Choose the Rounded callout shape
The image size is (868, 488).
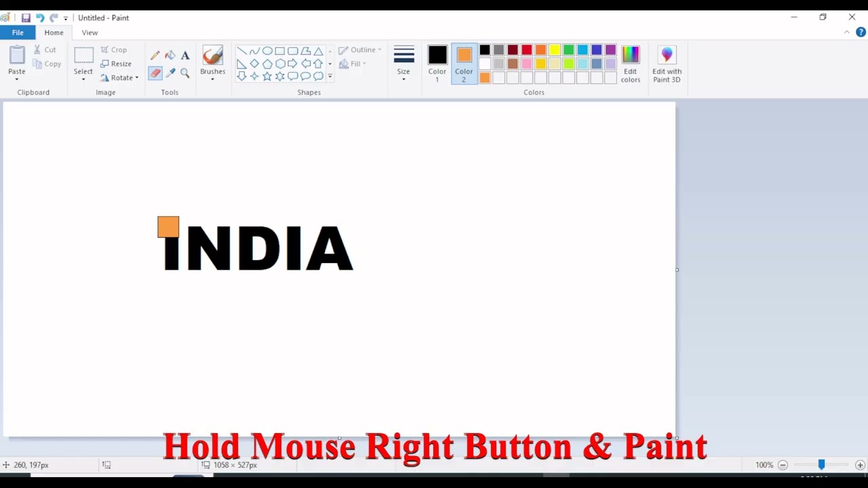click(x=293, y=77)
